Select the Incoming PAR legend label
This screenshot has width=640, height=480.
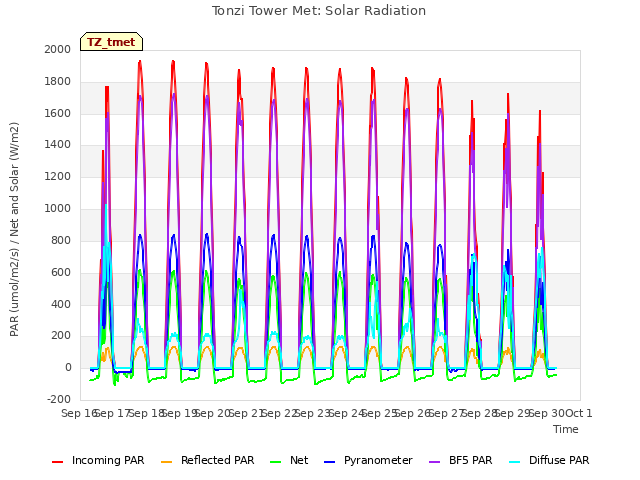(x=108, y=460)
